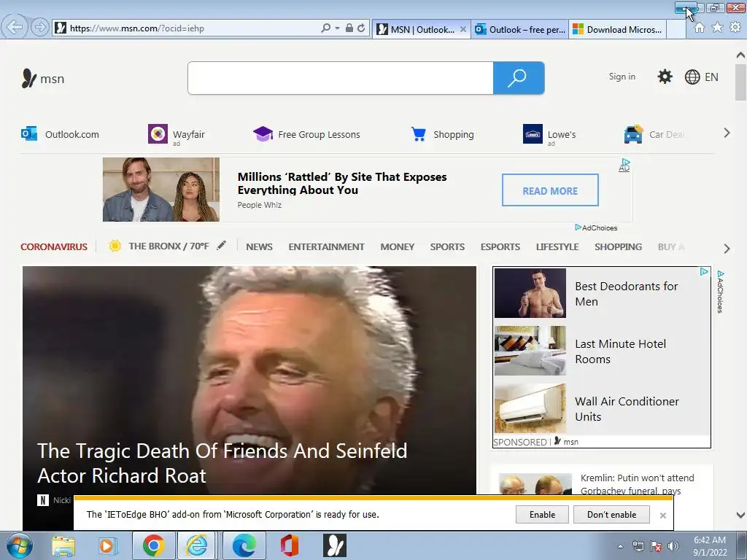This screenshot has height=560, width=747.
Task: Open the banner ad couple photo
Action: 161,190
